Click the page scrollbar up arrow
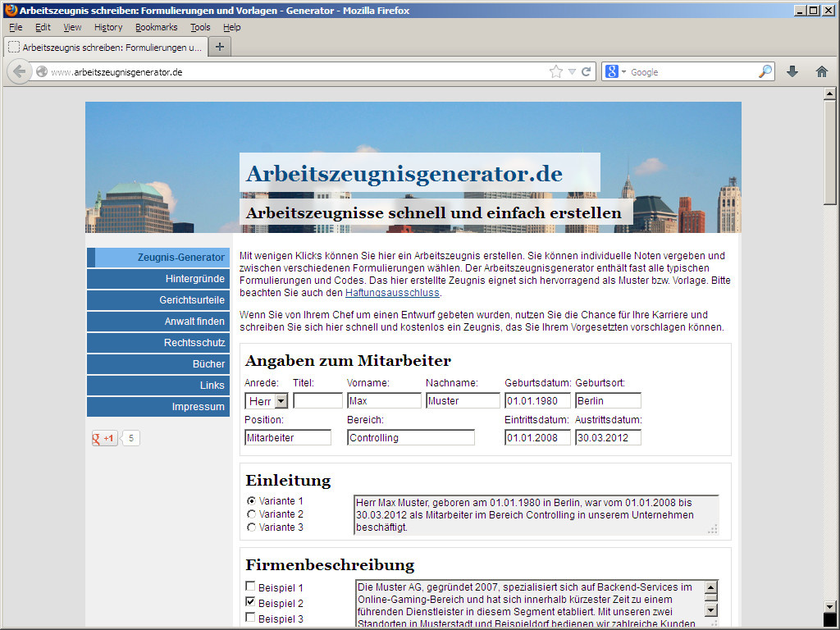This screenshot has height=630, width=840. pos(830,94)
